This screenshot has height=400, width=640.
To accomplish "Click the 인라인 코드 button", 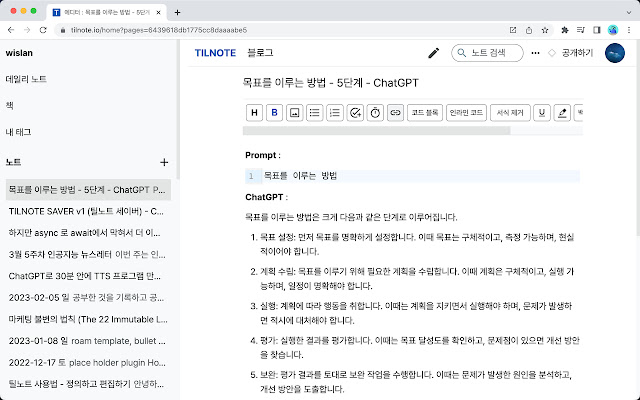I will pyautogui.click(x=466, y=113).
